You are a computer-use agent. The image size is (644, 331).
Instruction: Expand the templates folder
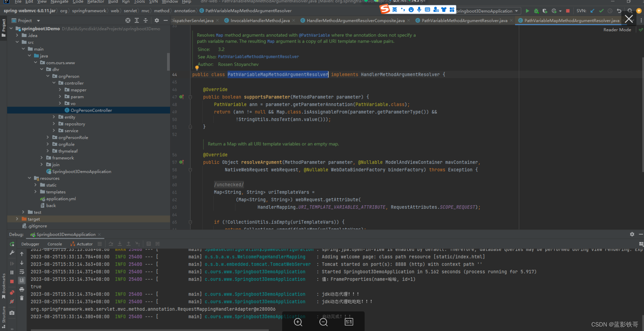pos(35,192)
